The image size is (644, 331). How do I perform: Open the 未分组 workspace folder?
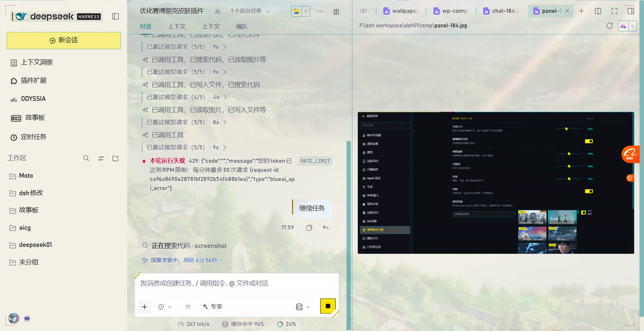coord(24,262)
